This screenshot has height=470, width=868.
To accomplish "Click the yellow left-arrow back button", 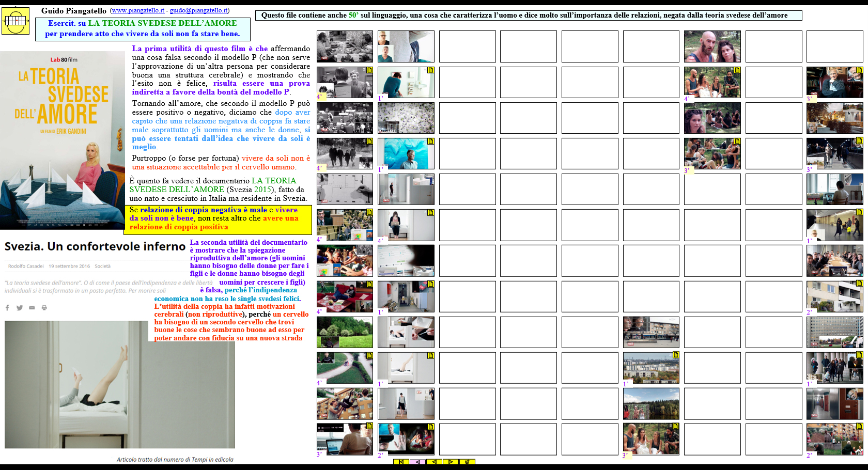I will [x=434, y=462].
